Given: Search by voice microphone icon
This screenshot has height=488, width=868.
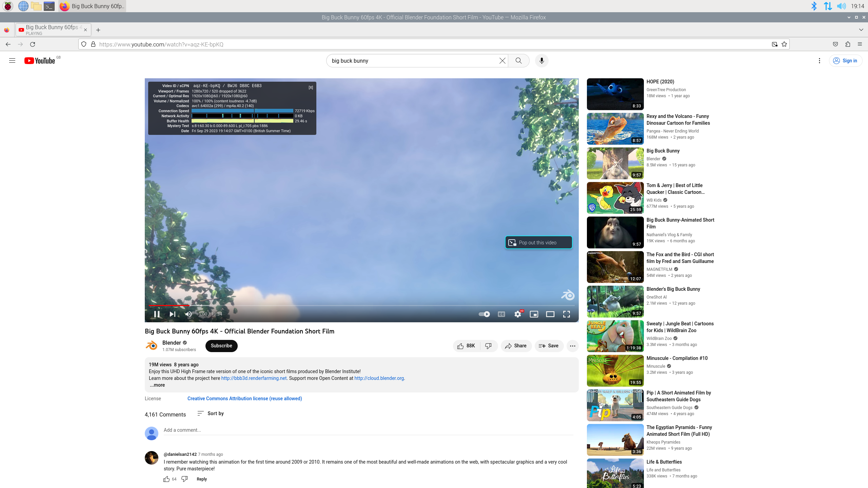Looking at the screenshot, I should point(541,61).
